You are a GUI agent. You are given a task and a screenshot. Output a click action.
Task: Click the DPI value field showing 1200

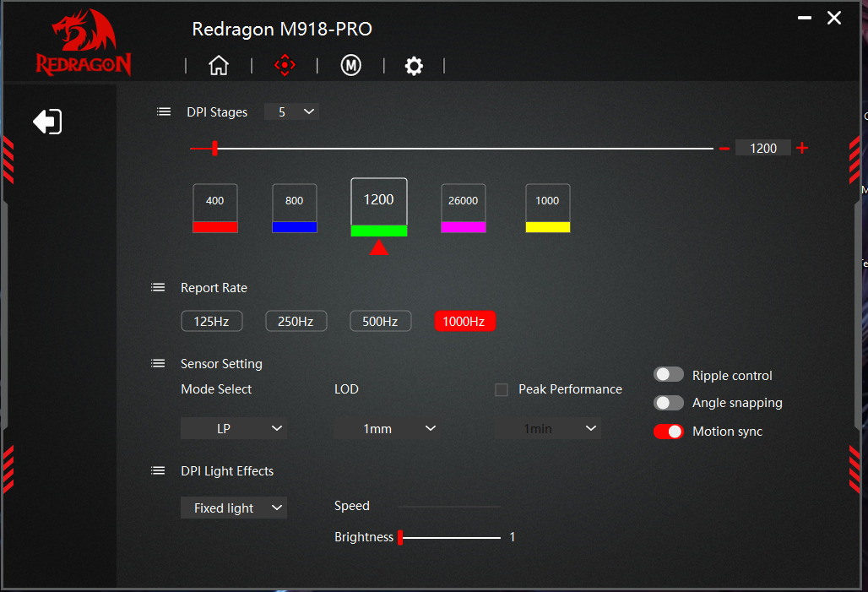click(762, 149)
